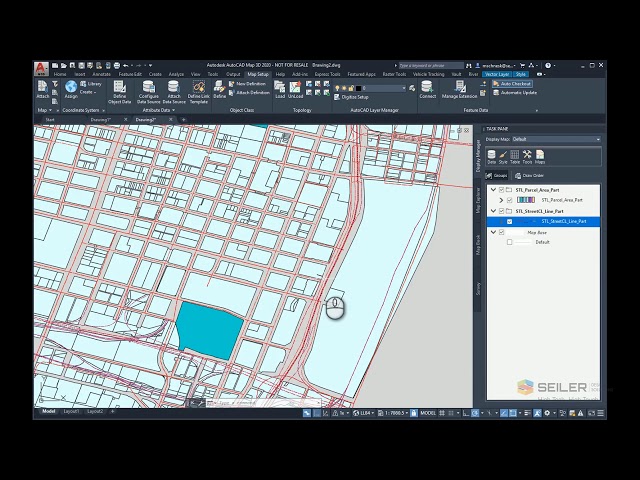Toggle the MODEL space button in status bar
The height and width of the screenshot is (480, 640).
(x=428, y=413)
